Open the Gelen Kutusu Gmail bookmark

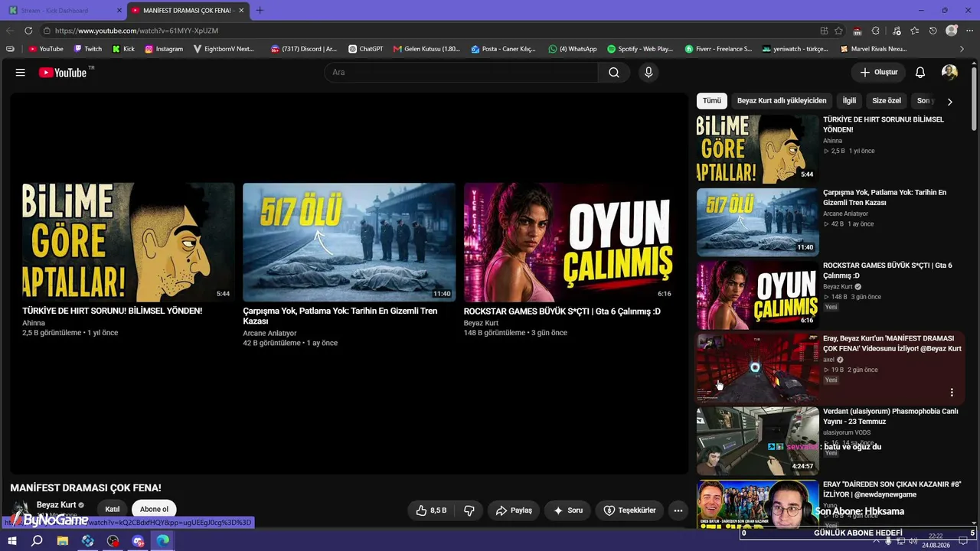pyautogui.click(x=426, y=49)
